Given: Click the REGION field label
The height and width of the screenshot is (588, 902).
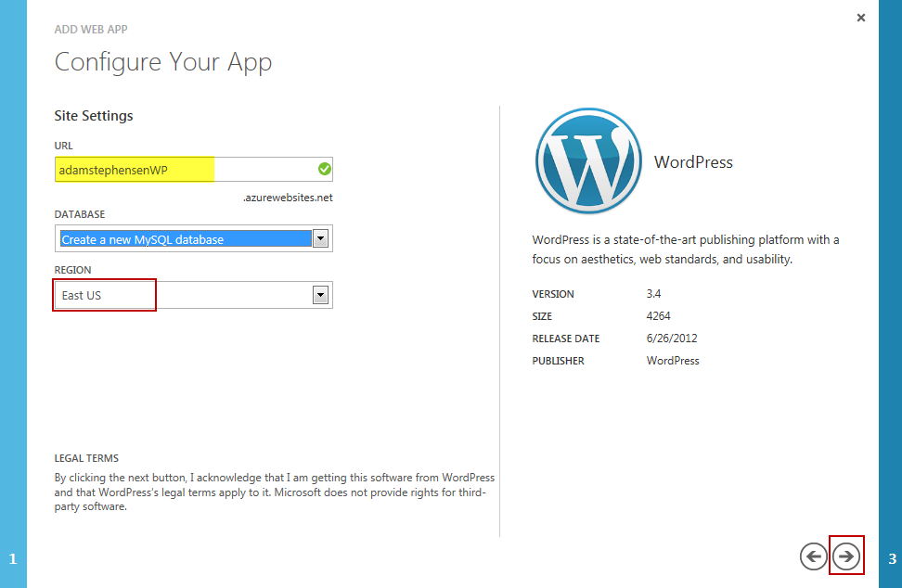Looking at the screenshot, I should point(72,270).
